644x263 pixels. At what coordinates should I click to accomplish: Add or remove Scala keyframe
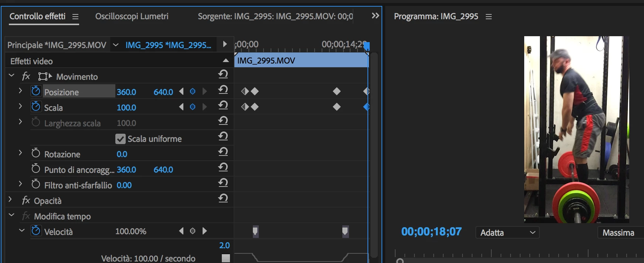tap(193, 107)
